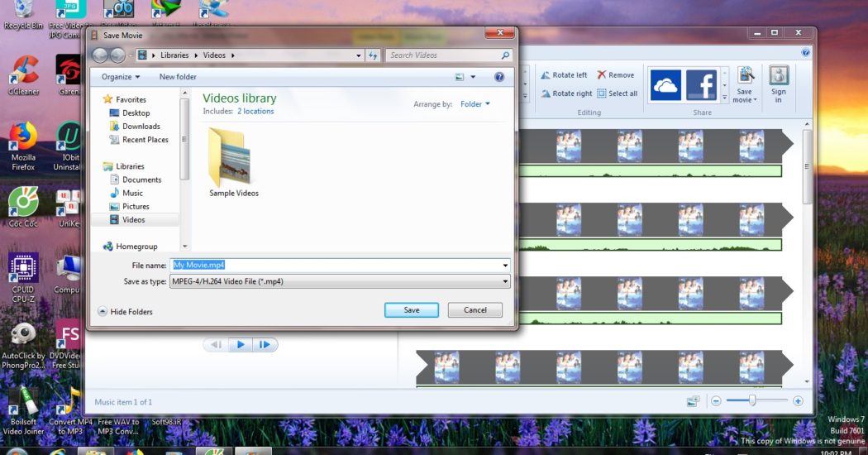Open Arrange by Folder dropdown
The height and width of the screenshot is (455, 868).
pos(475,104)
